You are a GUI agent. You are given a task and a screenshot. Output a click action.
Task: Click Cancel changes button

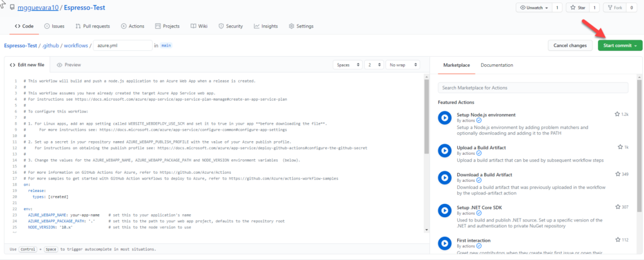click(570, 46)
